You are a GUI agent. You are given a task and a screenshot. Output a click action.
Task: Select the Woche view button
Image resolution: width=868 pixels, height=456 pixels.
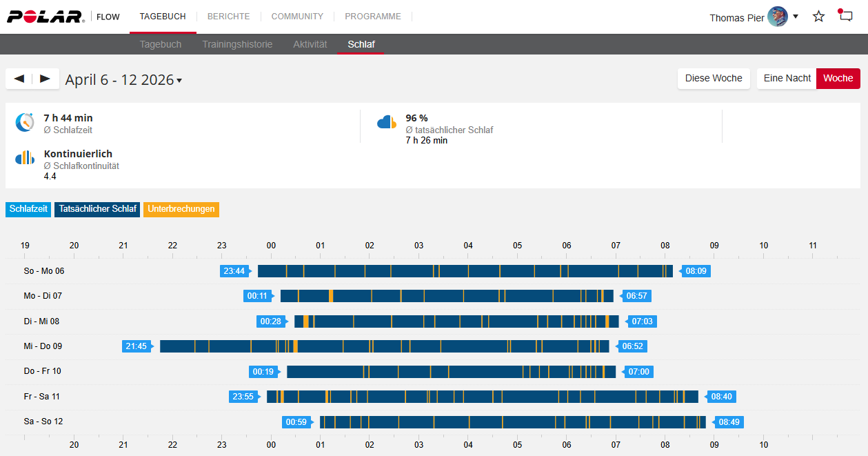tap(838, 79)
